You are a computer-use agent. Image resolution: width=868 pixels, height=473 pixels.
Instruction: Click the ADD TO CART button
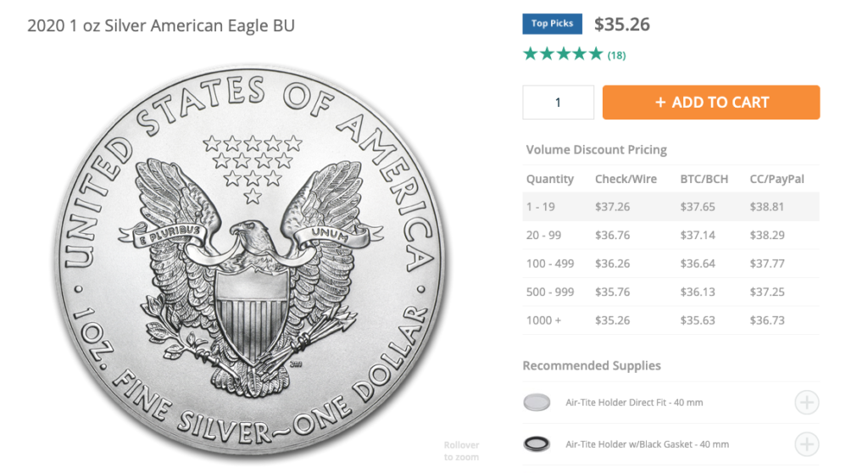[711, 103]
